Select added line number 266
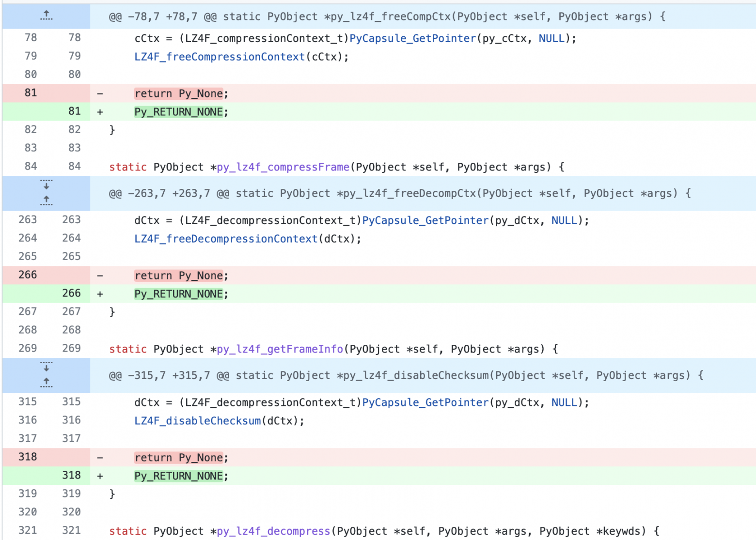The width and height of the screenshot is (756, 540). click(x=71, y=293)
